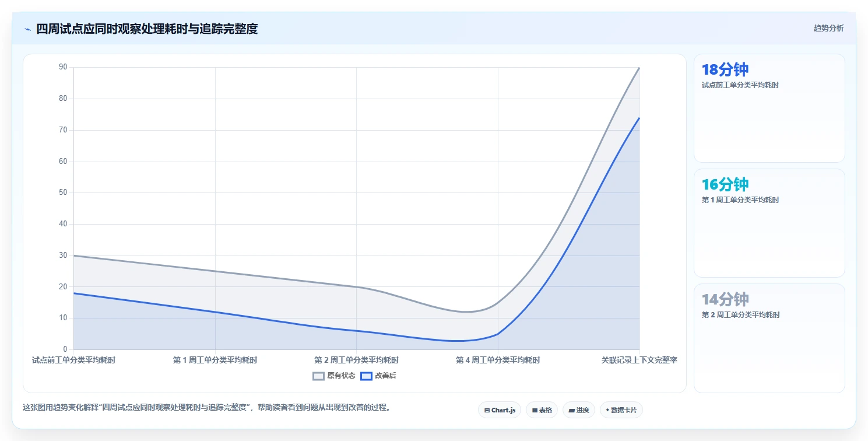Click the trend icon beside the title

pyautogui.click(x=27, y=29)
